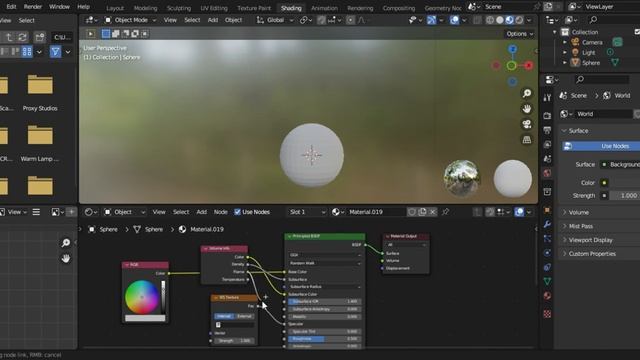This screenshot has width=640, height=360.
Task: Toggle Collection visibility checkbox in outliner
Action: 637,32
